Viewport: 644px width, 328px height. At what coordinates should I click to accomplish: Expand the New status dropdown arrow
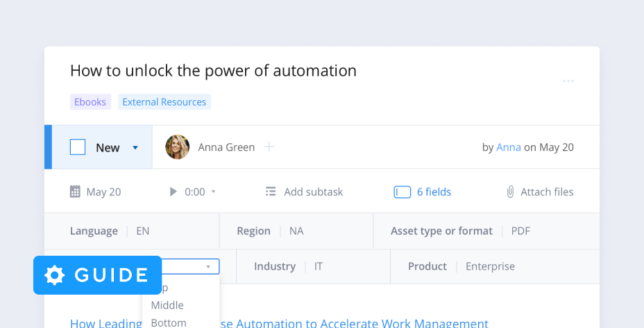pyautogui.click(x=135, y=147)
